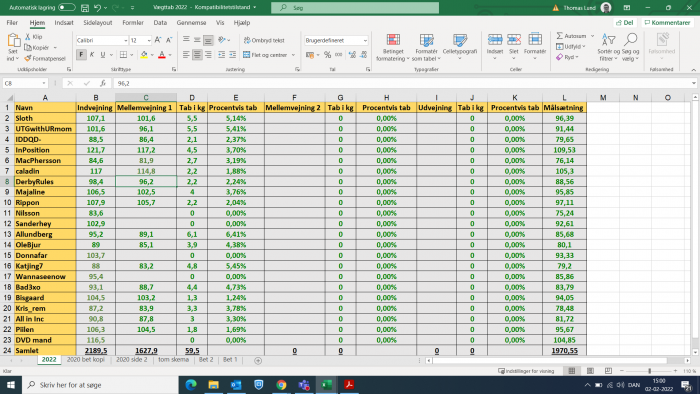Click the Autosum sigma button

coord(571,36)
